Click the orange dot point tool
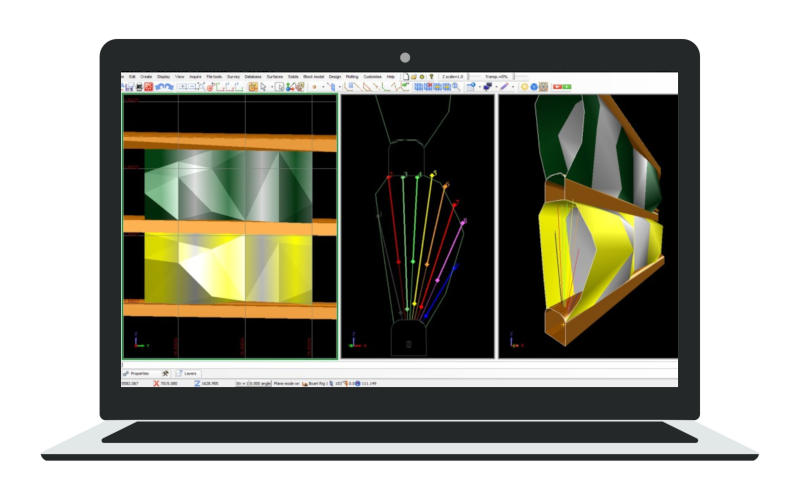The image size is (800, 500). (x=314, y=87)
